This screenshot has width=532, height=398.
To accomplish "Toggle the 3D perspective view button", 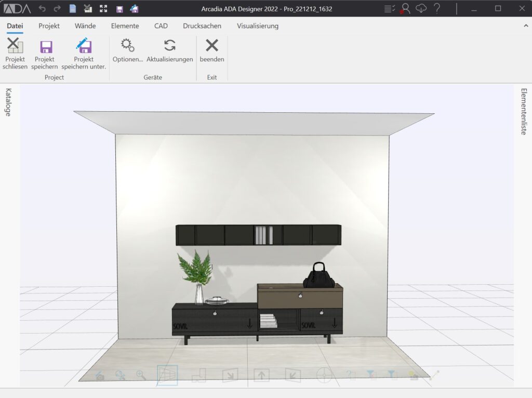I will (167, 375).
